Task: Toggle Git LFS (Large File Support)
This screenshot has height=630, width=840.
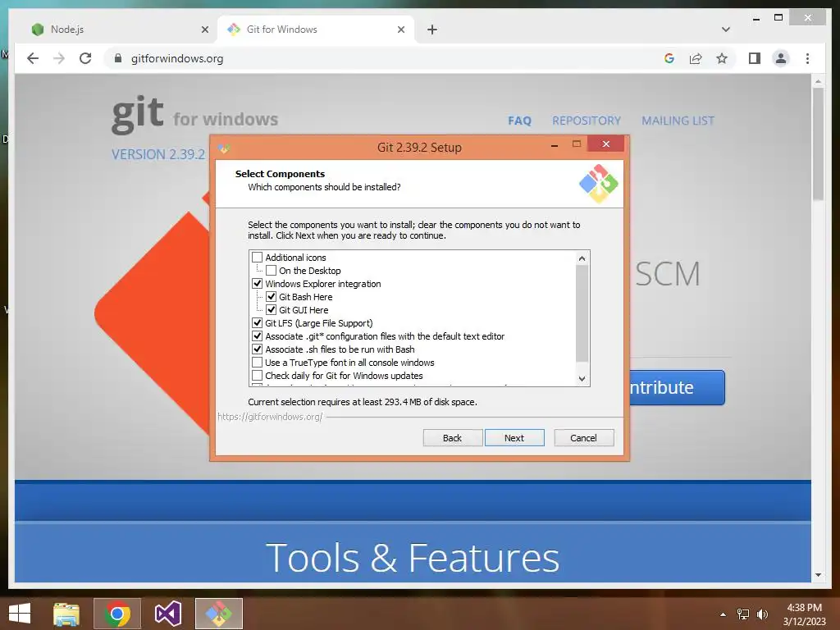Action: click(x=257, y=323)
